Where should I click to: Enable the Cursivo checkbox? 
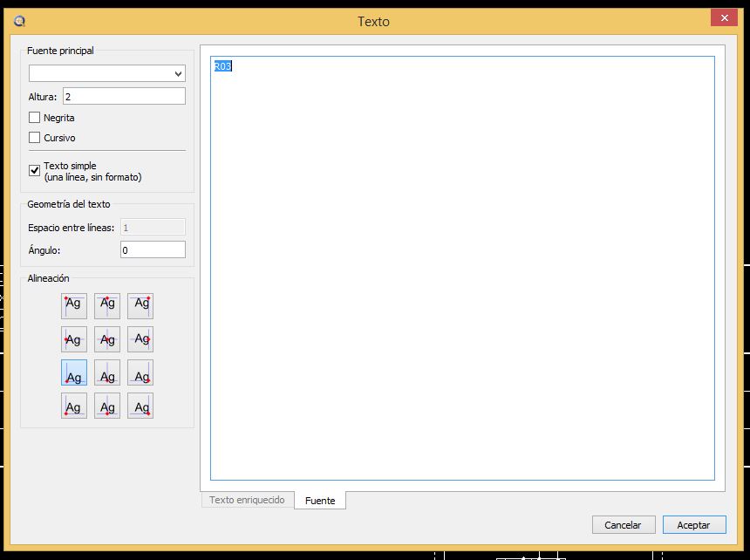(35, 138)
